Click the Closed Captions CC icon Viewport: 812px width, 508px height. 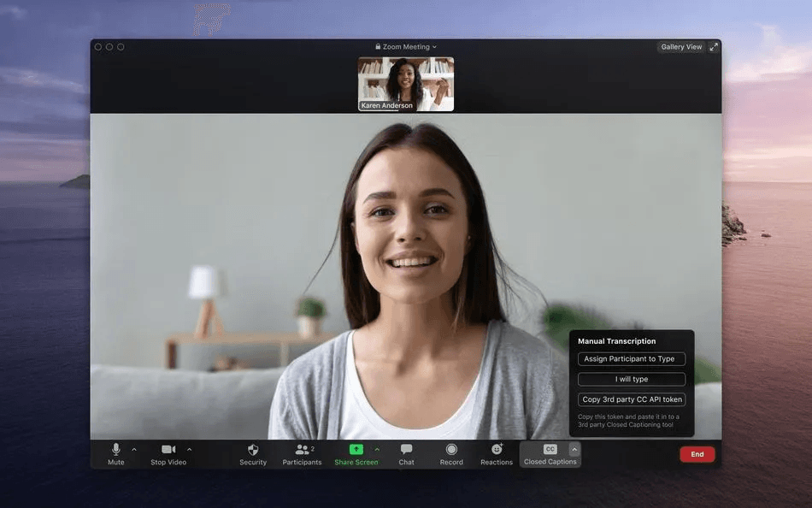[x=550, y=450]
